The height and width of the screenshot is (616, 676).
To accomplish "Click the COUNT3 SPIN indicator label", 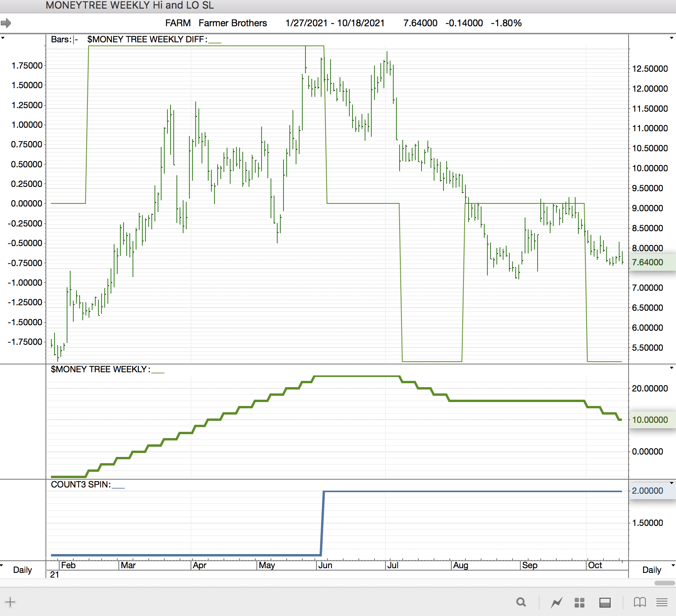I will (x=81, y=485).
